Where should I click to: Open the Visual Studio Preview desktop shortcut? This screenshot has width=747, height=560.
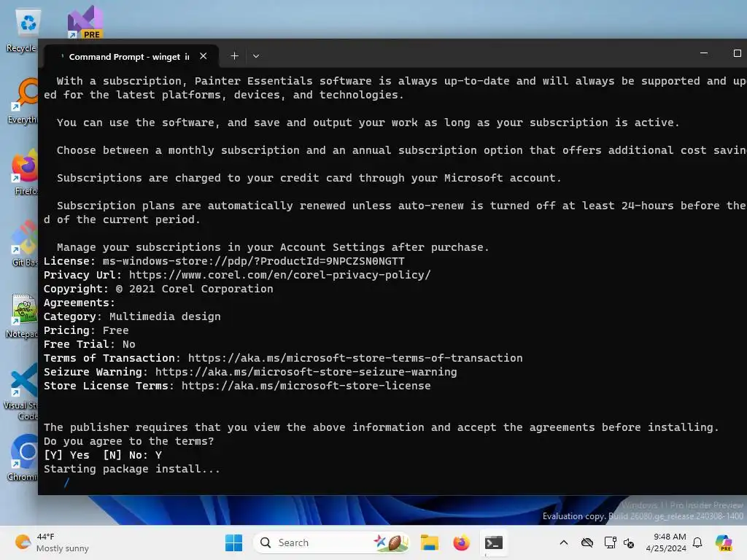point(85,23)
